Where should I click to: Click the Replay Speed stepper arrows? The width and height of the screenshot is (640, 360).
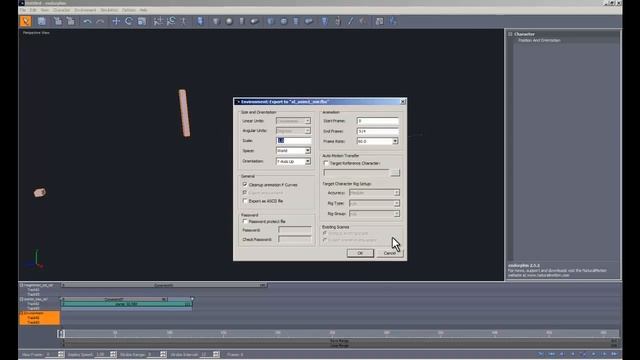[x=113, y=354]
